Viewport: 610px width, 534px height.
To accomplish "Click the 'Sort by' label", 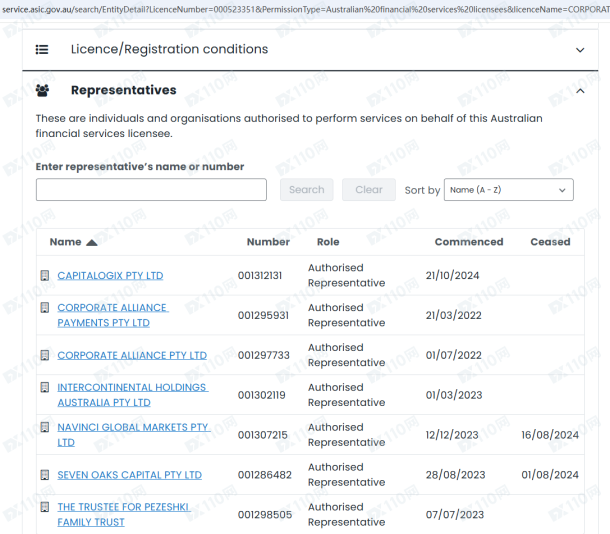I will point(422,190).
